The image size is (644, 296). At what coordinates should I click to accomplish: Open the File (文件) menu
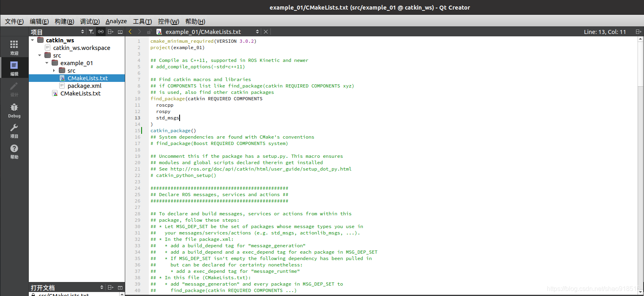14,21
